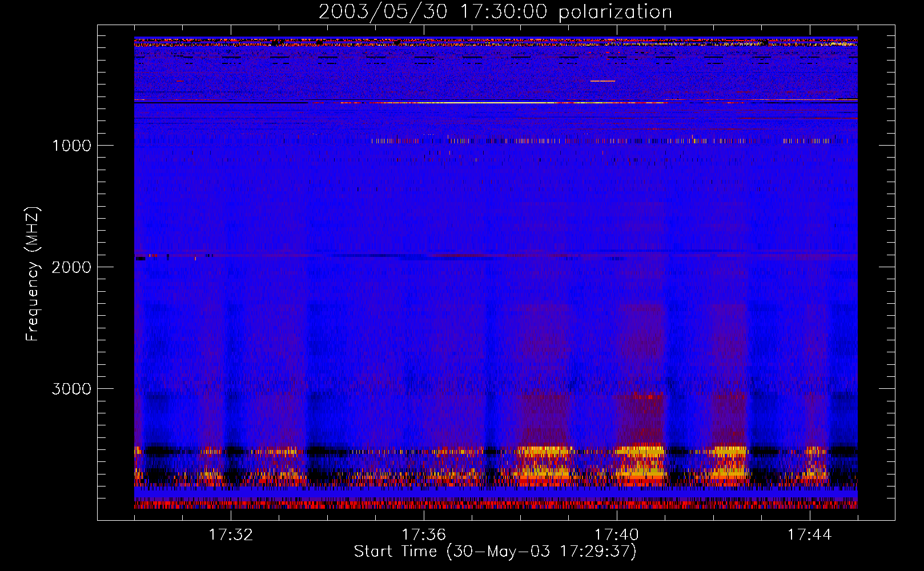Click the 3000 frequency tick label
This screenshot has width=924, height=571.
(71, 389)
